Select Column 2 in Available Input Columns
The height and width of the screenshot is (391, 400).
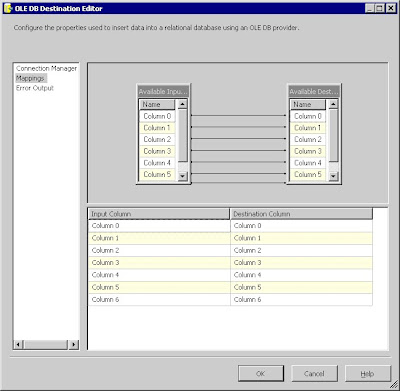157,140
